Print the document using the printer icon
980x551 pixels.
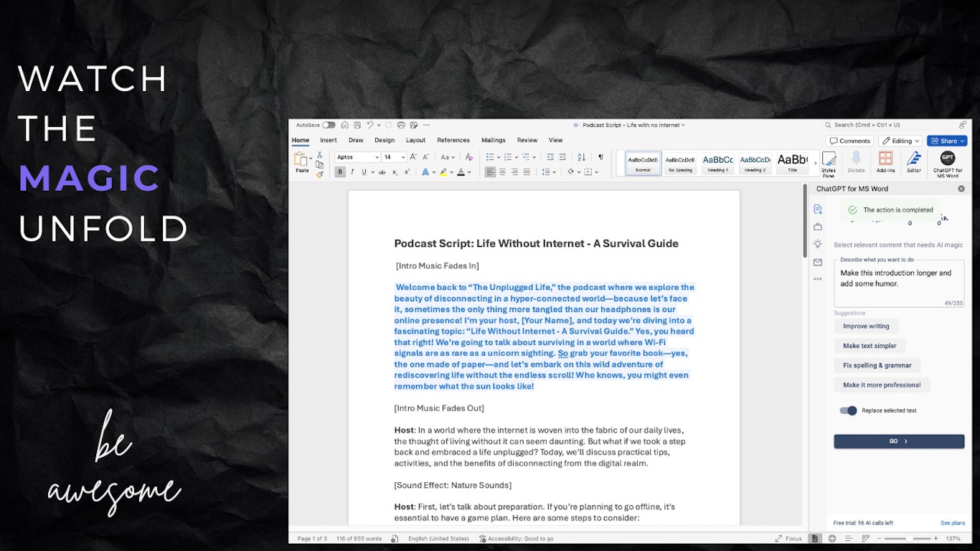coord(401,125)
